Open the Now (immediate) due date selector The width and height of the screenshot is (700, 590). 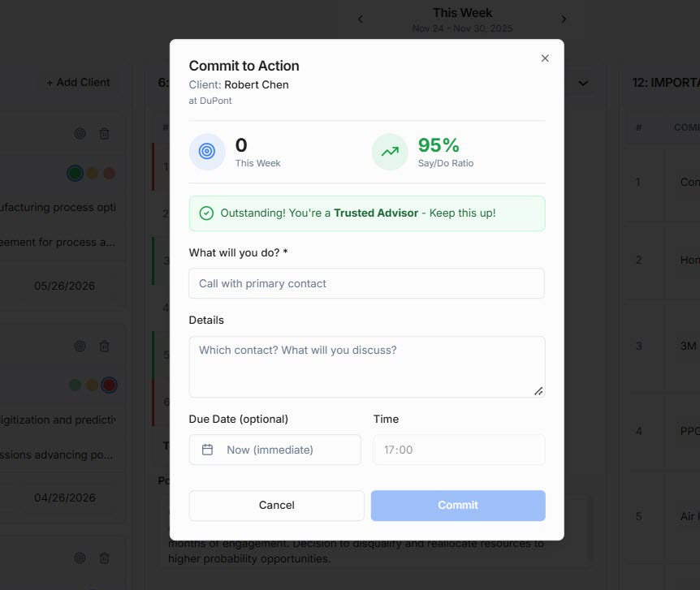[274, 449]
